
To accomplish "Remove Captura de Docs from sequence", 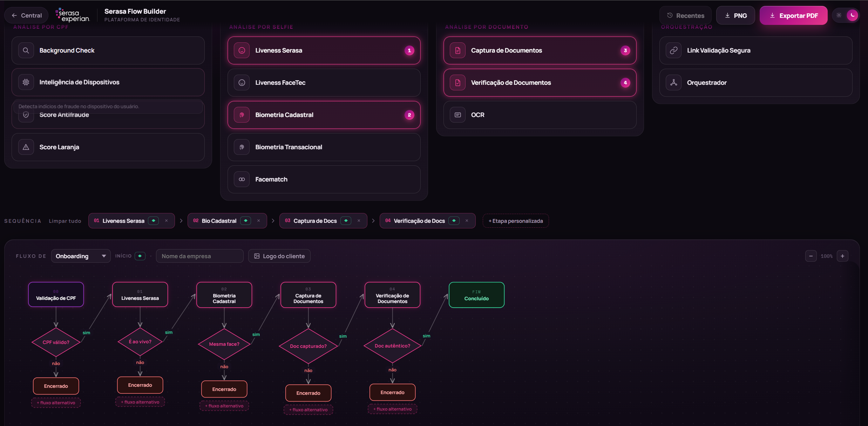I will 359,221.
